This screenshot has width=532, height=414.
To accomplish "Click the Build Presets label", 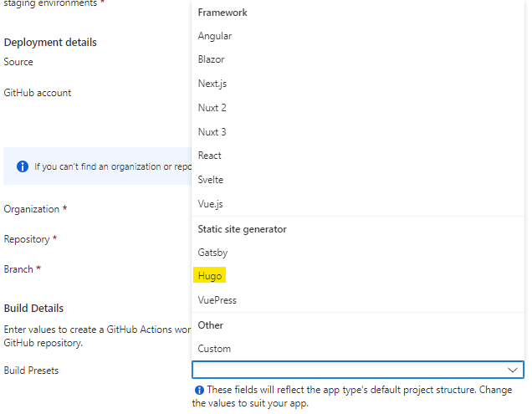I will pos(31,371).
